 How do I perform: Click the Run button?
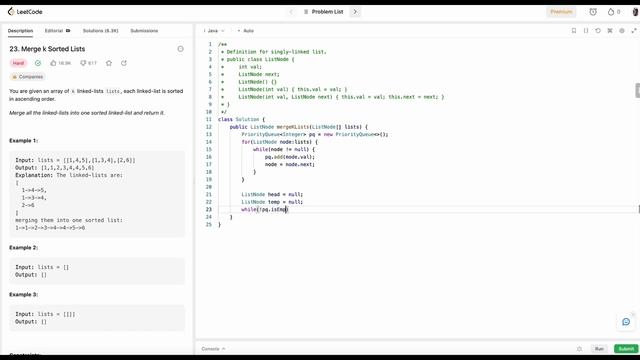tap(599, 349)
